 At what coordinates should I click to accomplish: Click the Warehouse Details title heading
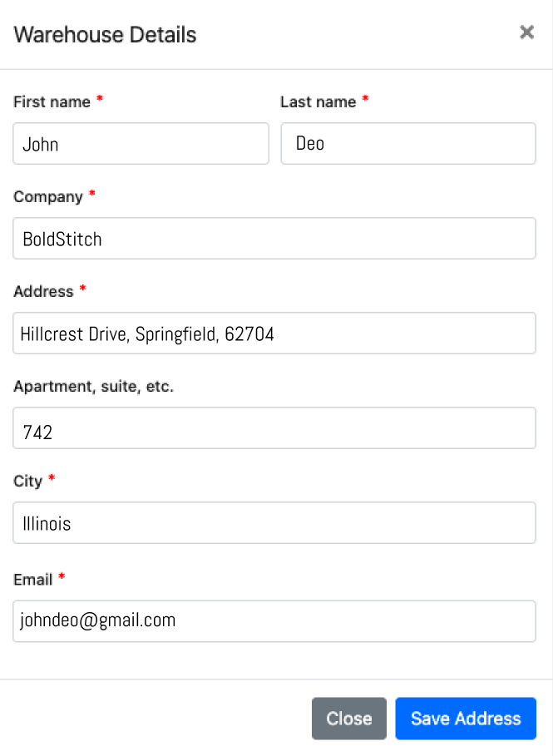(x=105, y=35)
